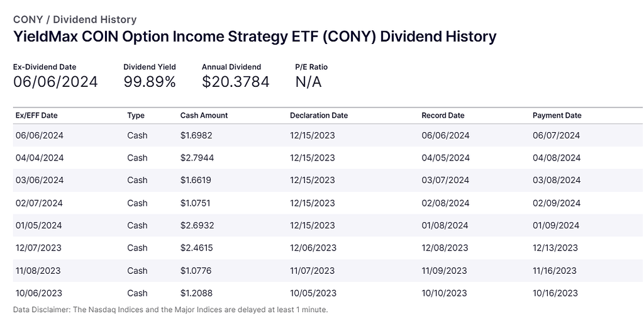Click the Record Date column header
This screenshot has height=329, width=644.
click(443, 116)
